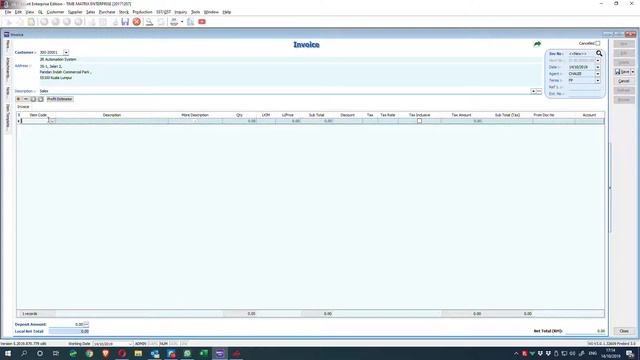Click the Qty column header
The height and width of the screenshot is (360, 640).
coord(240,115)
